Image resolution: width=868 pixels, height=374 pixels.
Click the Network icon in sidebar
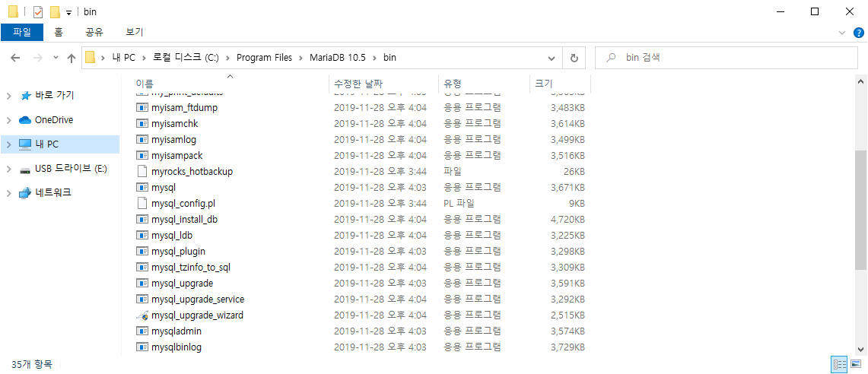[x=25, y=193]
